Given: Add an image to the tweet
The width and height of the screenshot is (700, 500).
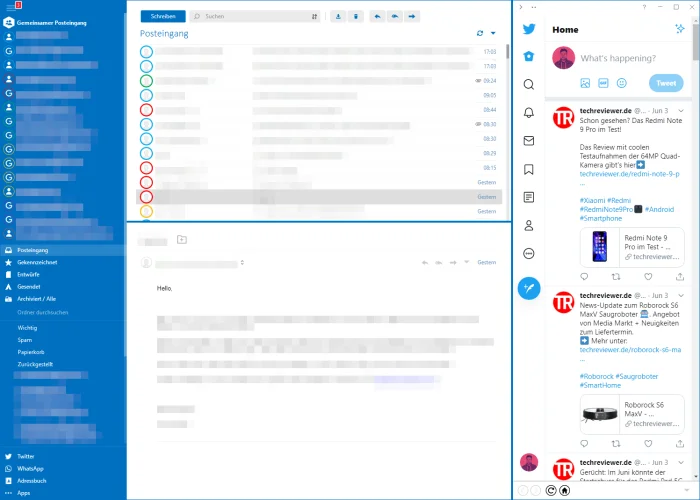Looking at the screenshot, I should [585, 83].
